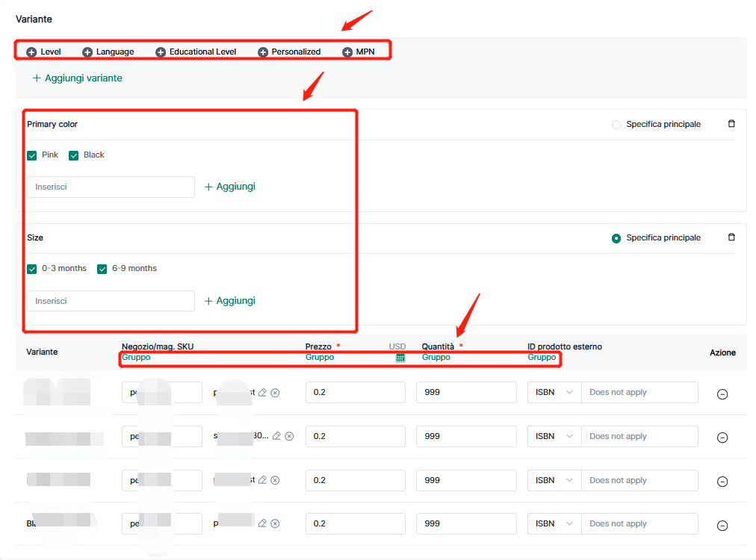Remove the first variant row
Viewport: 756px width, 560px height.
pos(722,394)
